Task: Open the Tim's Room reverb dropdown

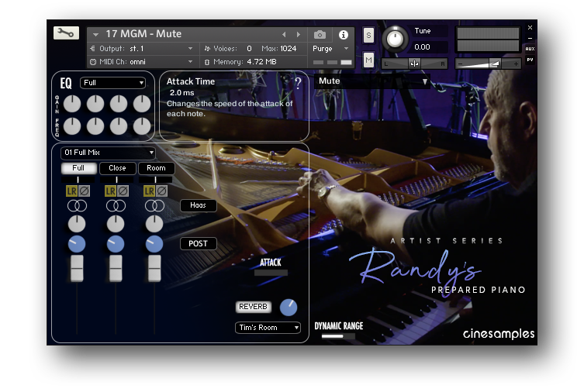Action: click(x=268, y=328)
